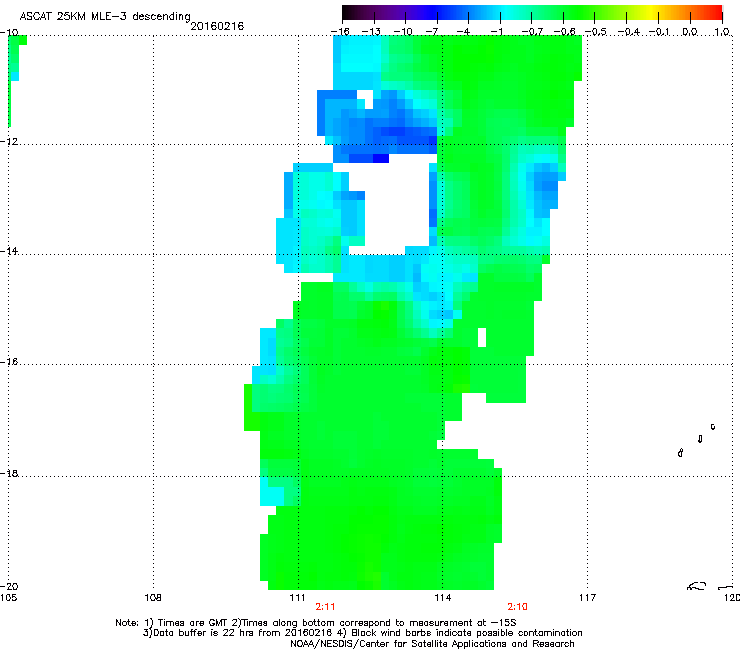Image resolution: width=740 pixels, height=650 pixels.
Task: Click the color bar label '-4'
Action: click(x=463, y=32)
